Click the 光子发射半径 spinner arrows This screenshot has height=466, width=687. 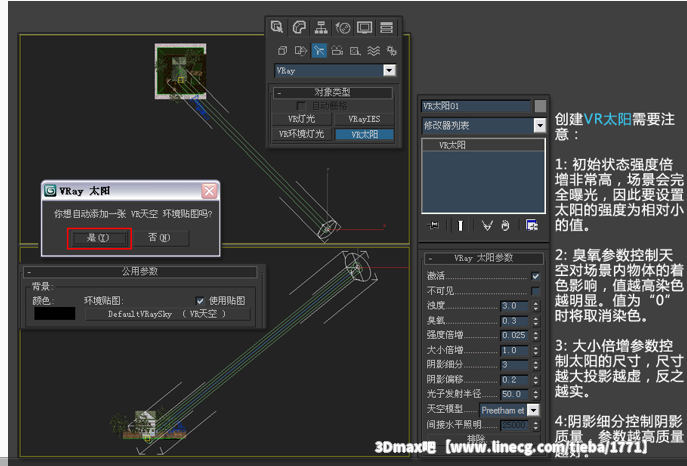point(535,394)
